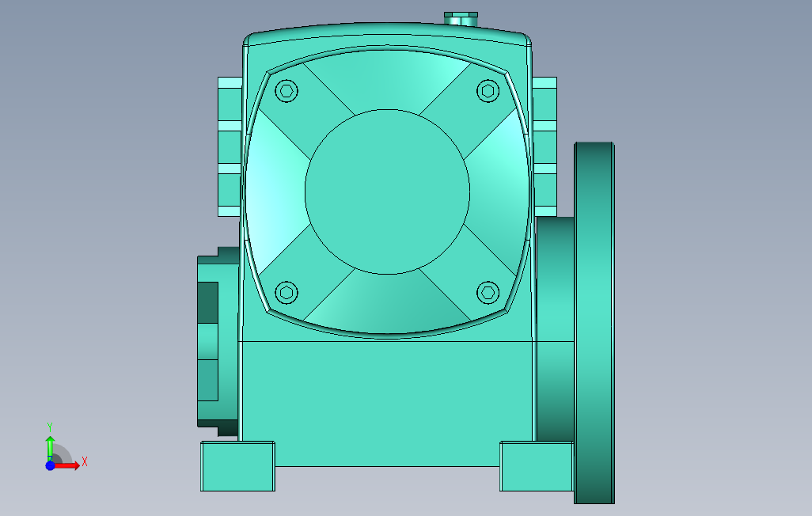Select the cylindrical hub between housing and flange
The image size is (812, 516).
coord(555,329)
